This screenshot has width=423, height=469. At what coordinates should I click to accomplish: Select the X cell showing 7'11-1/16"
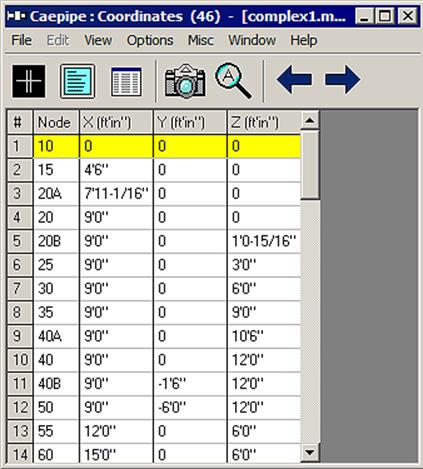click(116, 194)
